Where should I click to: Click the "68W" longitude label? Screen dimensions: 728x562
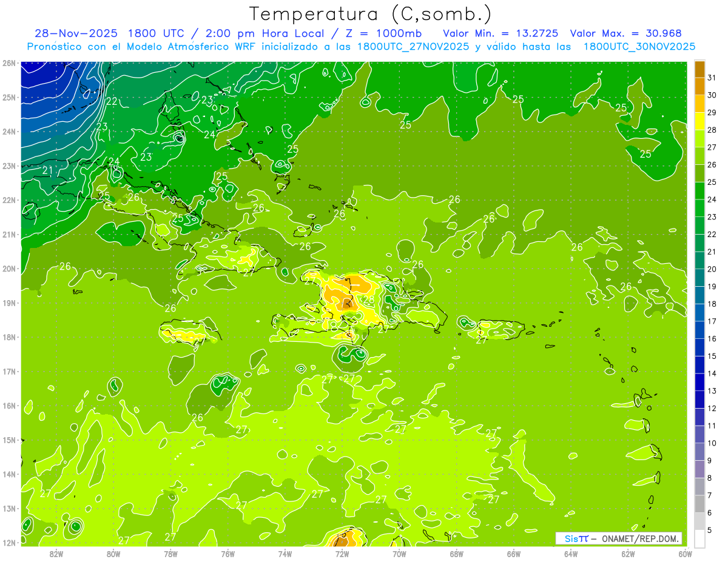coord(456,553)
